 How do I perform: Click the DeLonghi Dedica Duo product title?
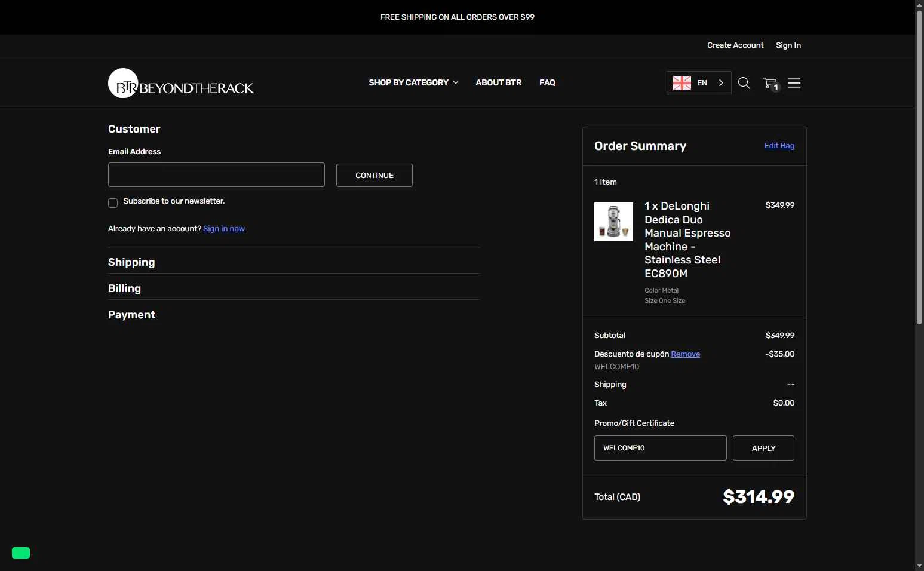click(x=687, y=240)
